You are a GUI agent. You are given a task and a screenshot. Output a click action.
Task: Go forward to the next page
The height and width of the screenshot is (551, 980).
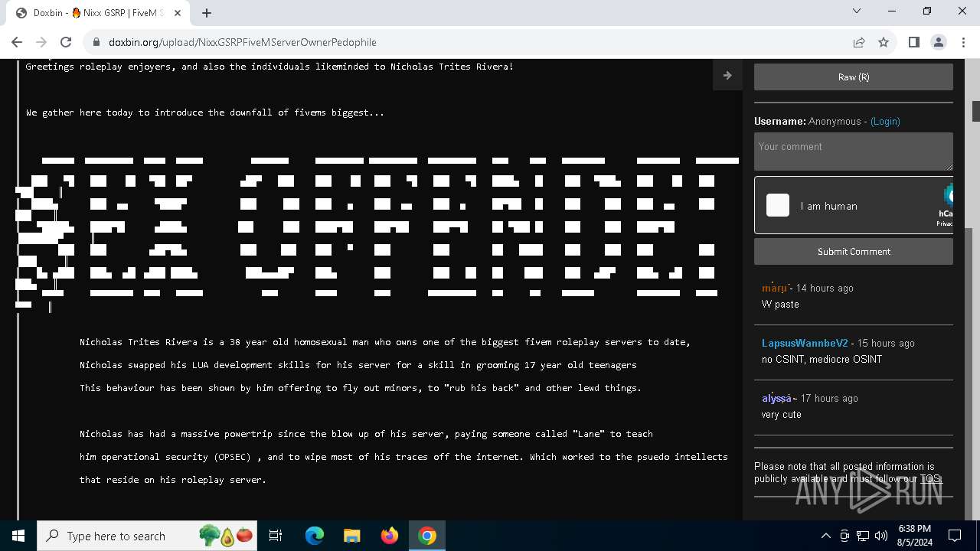[41, 42]
